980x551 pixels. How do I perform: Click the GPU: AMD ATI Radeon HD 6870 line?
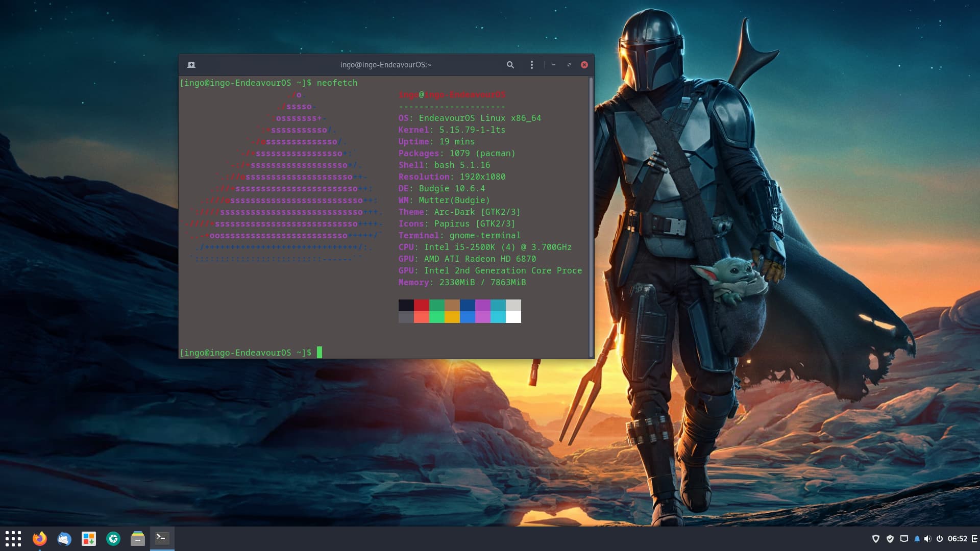click(x=467, y=259)
